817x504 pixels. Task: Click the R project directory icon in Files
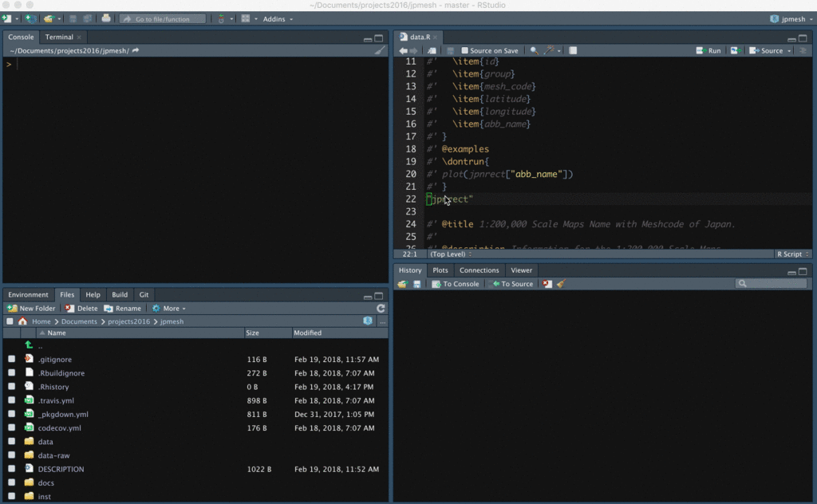coord(368,321)
